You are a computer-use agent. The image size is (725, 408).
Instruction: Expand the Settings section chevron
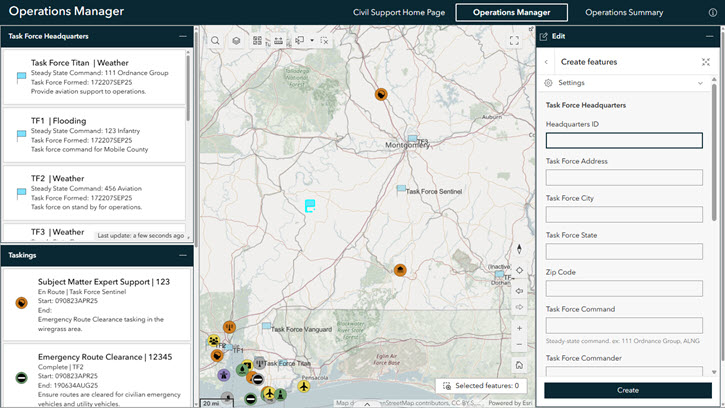(700, 83)
